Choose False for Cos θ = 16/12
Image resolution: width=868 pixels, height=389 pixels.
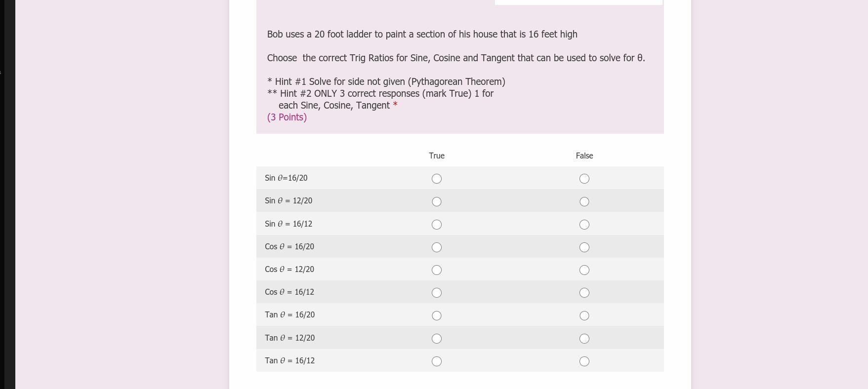tap(584, 293)
